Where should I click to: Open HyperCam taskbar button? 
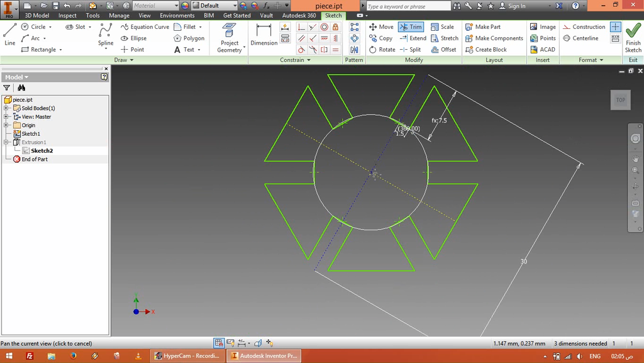187,355
